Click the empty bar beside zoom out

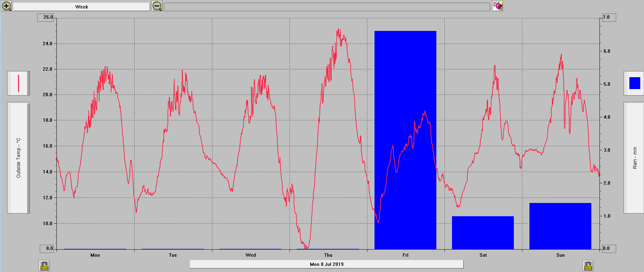[327, 7]
